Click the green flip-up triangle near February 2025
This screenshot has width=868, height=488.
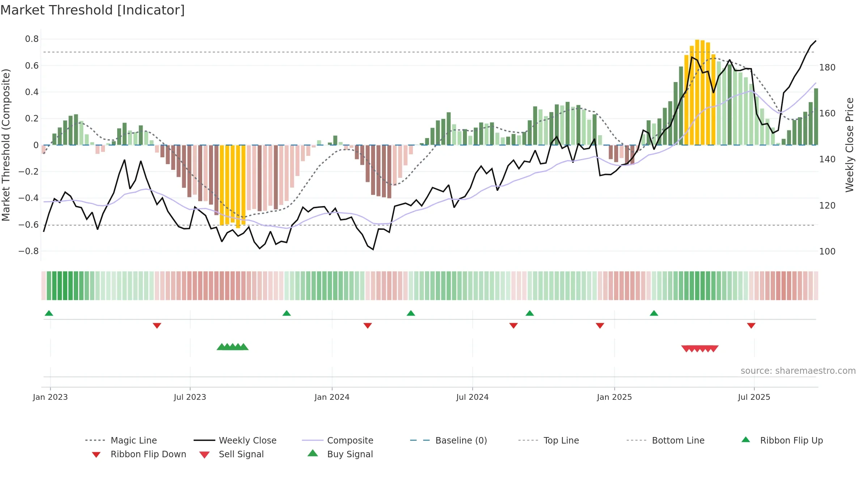(x=654, y=313)
